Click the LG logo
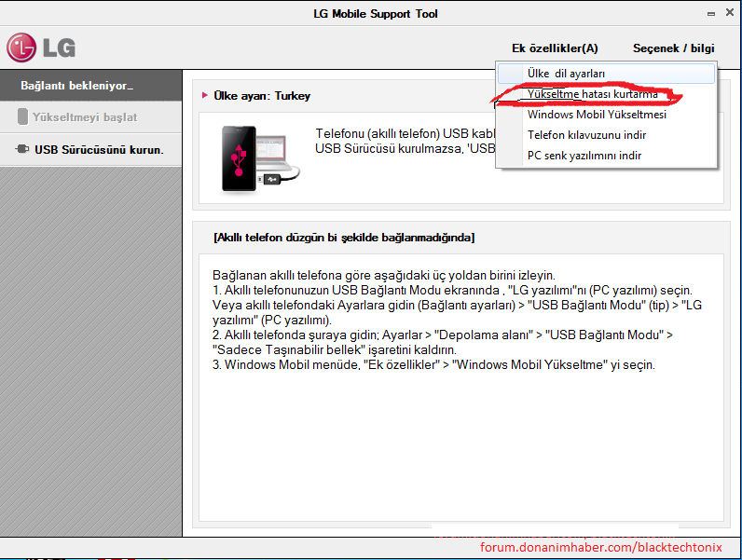This screenshot has height=560, width=742. [41, 48]
